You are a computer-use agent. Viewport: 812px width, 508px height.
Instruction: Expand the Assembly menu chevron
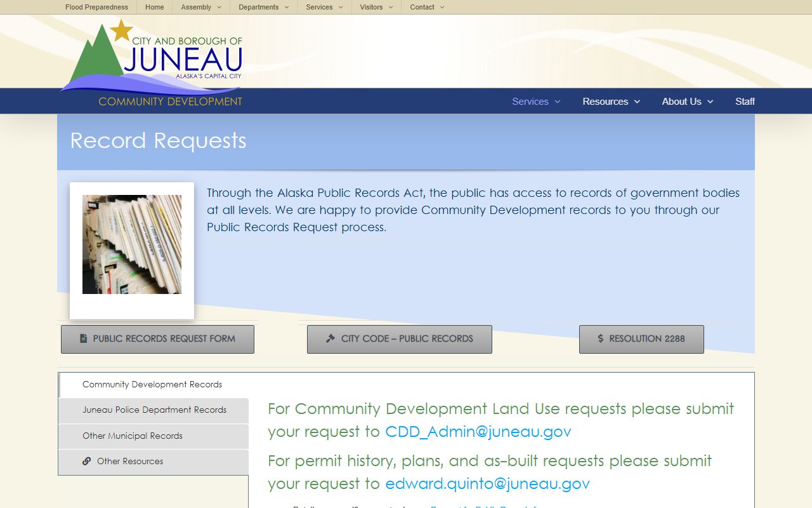(x=219, y=8)
